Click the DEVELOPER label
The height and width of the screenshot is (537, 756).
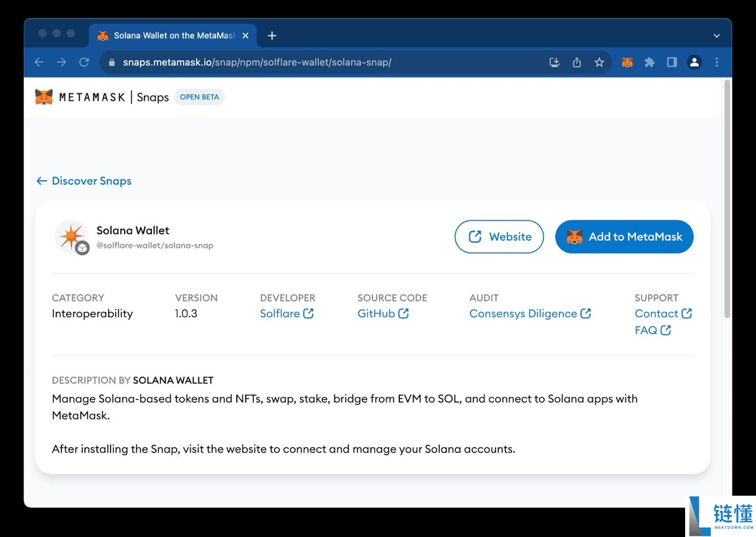(x=288, y=298)
